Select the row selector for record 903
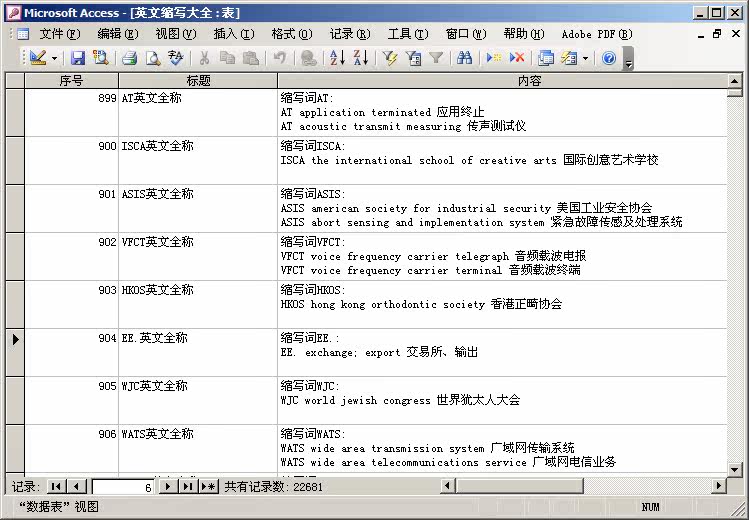The height and width of the screenshot is (520, 749). point(15,305)
